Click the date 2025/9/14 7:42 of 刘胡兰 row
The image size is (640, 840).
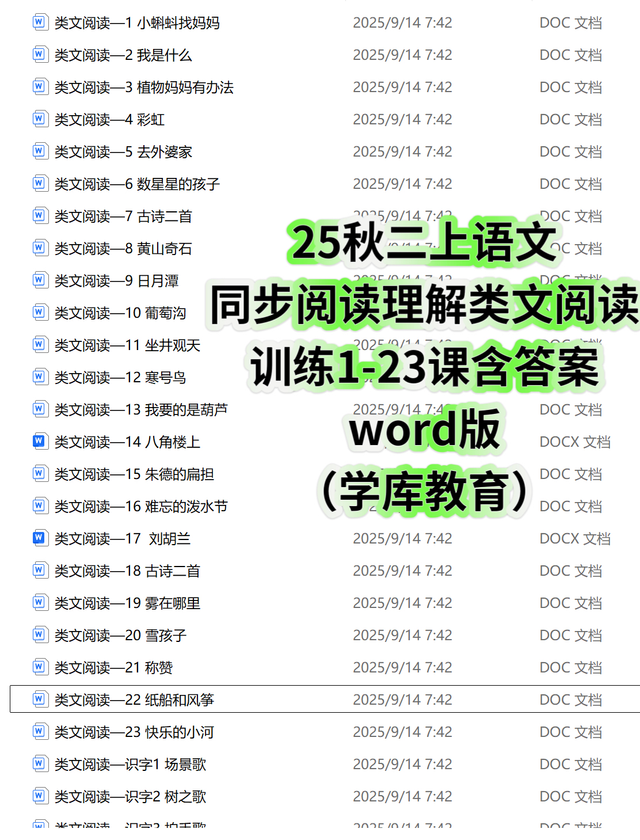(x=402, y=538)
